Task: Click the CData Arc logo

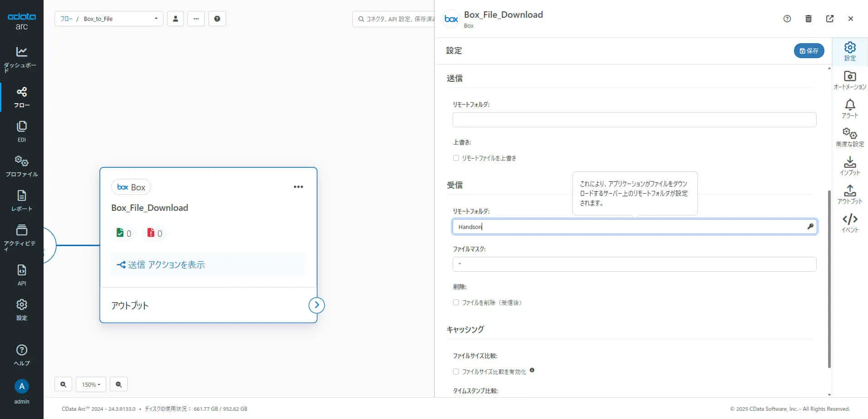Action: 21,21
